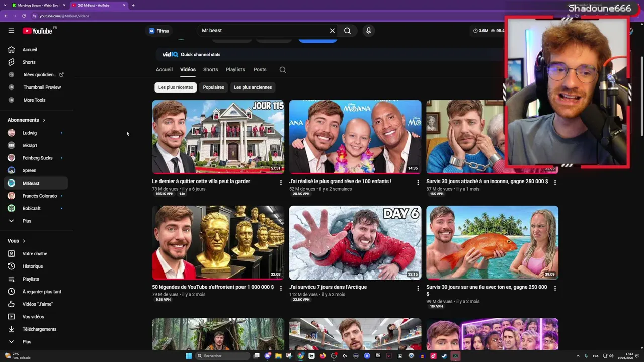The height and width of the screenshot is (362, 644).
Task: Open the Windows Start menu
Action: coord(189,356)
